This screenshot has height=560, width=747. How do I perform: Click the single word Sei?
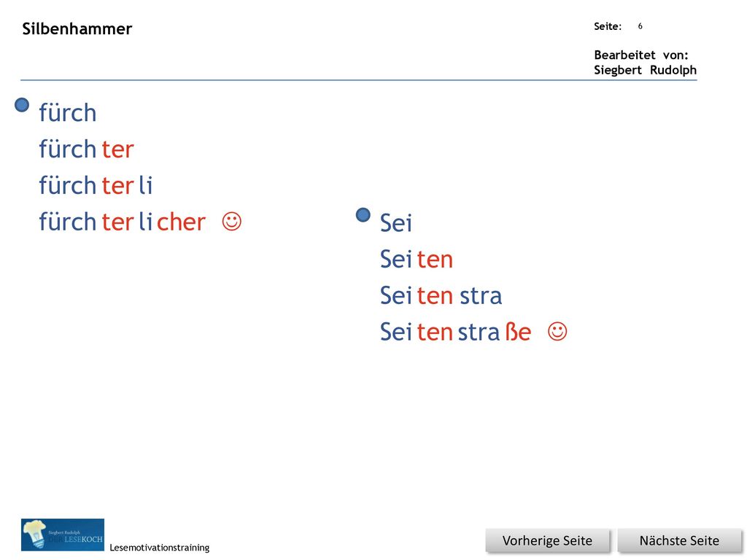pos(396,223)
